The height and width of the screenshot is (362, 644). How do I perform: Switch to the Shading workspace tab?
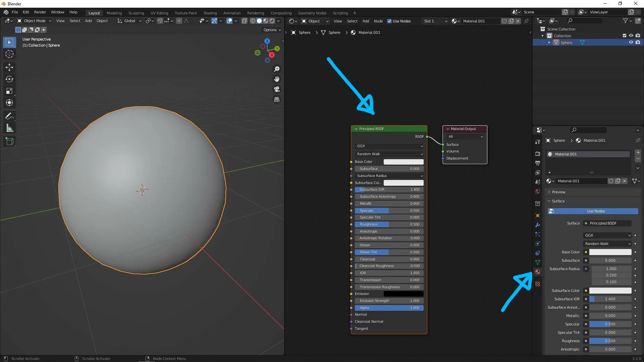(x=210, y=13)
